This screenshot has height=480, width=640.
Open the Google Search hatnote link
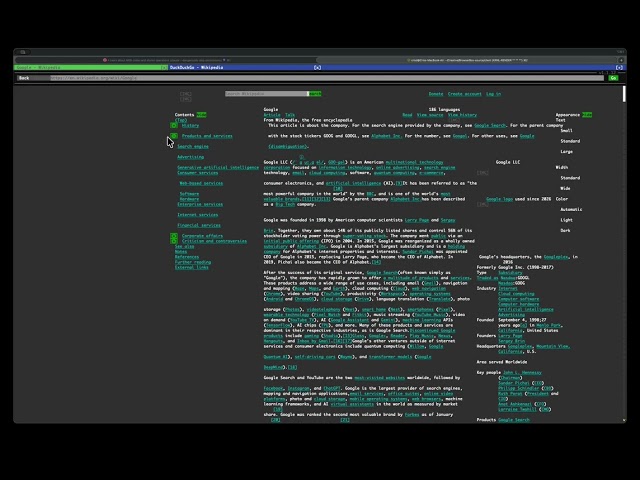pyautogui.click(x=490, y=126)
